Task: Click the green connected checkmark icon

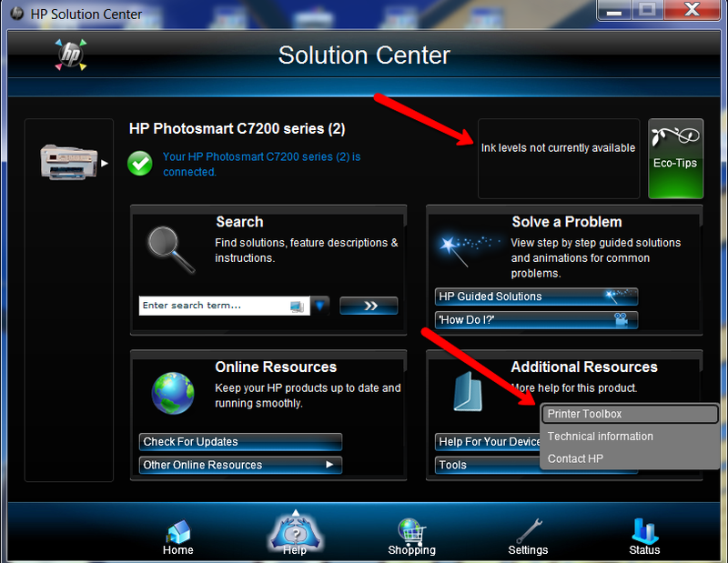Action: pyautogui.click(x=140, y=164)
